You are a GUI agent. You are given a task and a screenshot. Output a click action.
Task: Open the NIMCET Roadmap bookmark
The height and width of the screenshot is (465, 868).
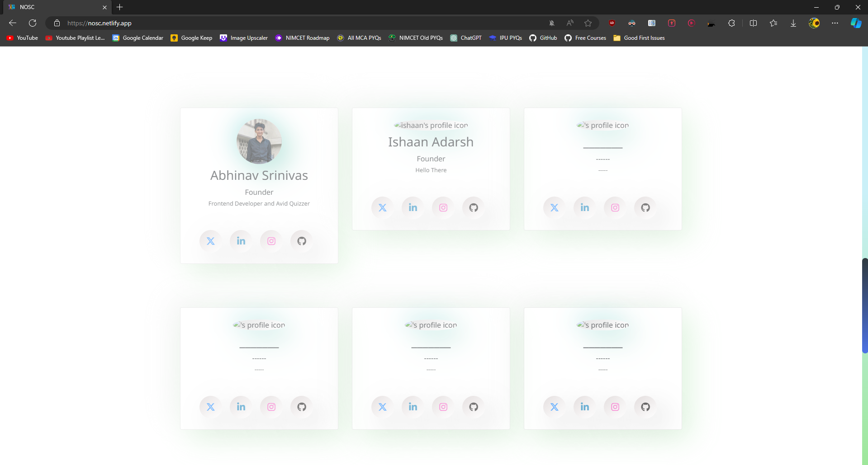[x=302, y=38]
